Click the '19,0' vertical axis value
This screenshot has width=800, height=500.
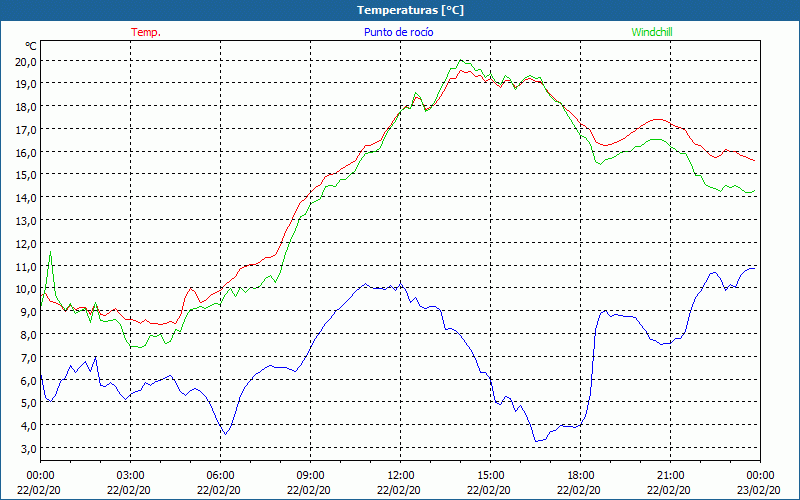click(x=26, y=84)
